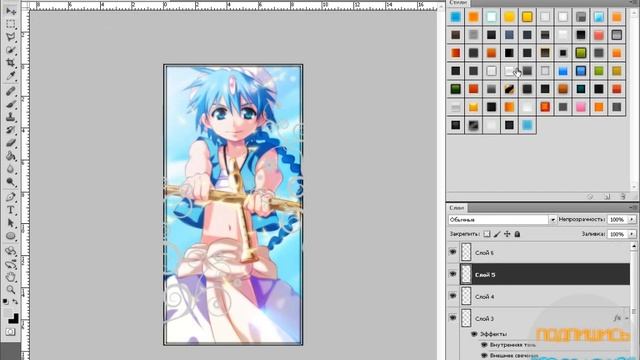Select the Healing Brush tool
Viewport: 640px width, 360px height.
pos(11,91)
